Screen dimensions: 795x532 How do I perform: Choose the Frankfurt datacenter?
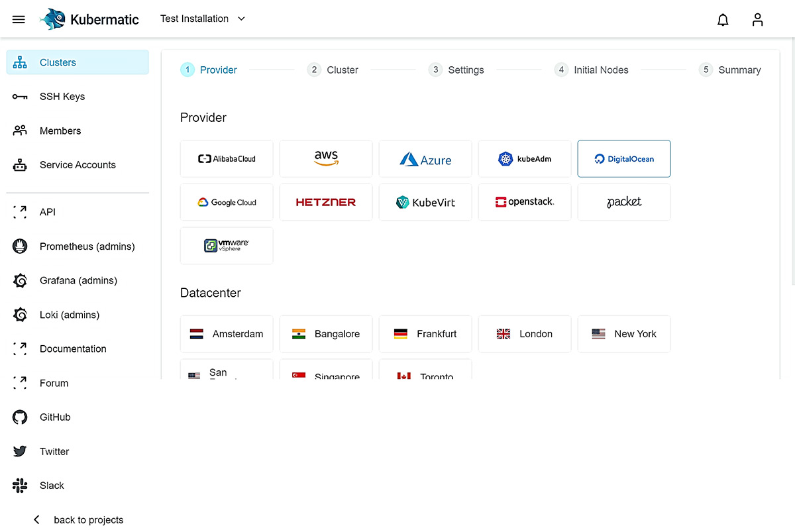pyautogui.click(x=425, y=333)
